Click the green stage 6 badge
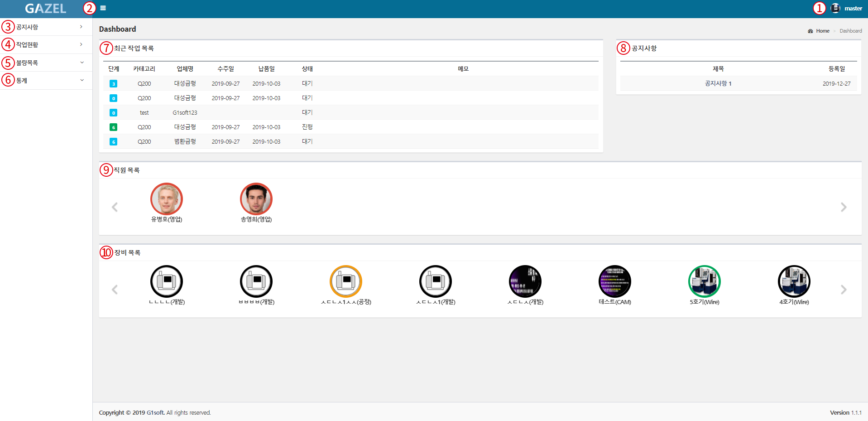The height and width of the screenshot is (421, 868). tap(114, 127)
